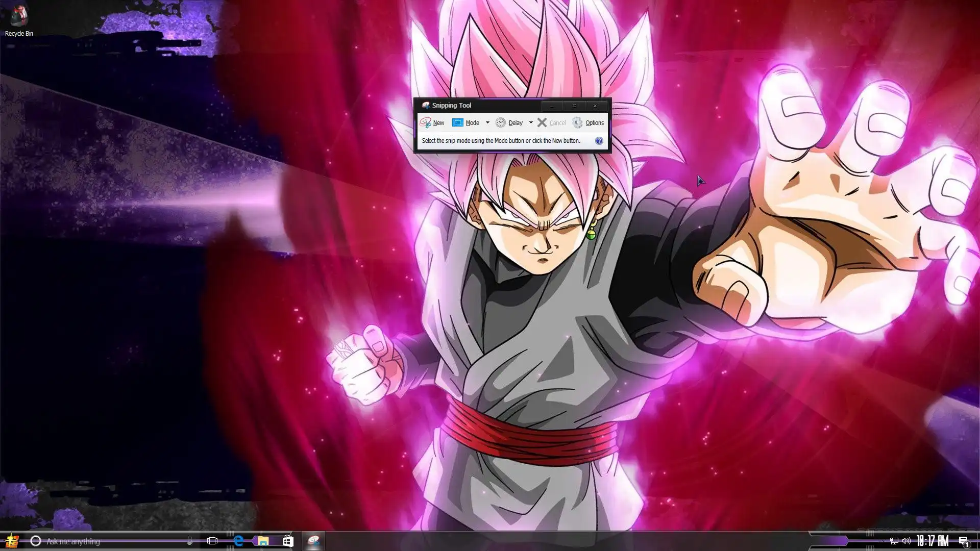The width and height of the screenshot is (980, 551).
Task: Open File Explorer from the taskbar
Action: pos(263,541)
